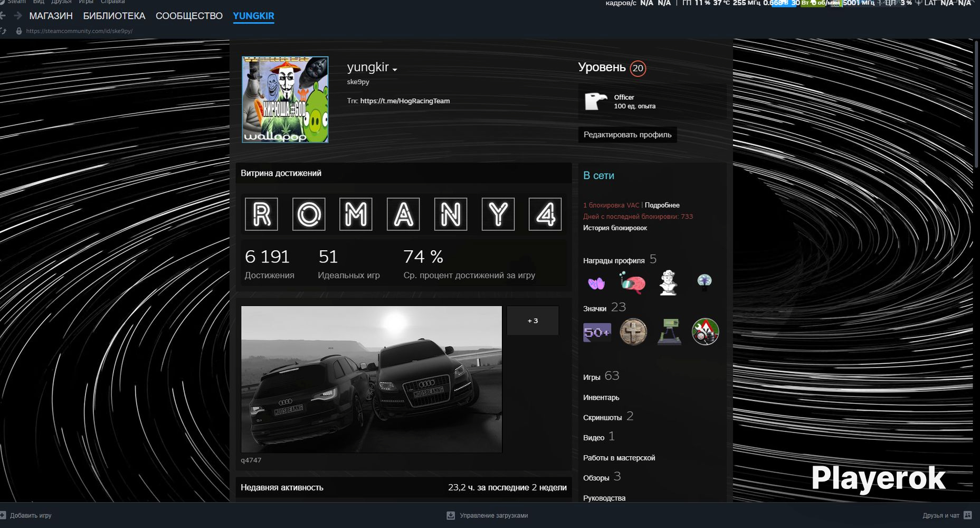The height and width of the screenshot is (528, 980).
Task: Click the 6 191 Достижения stat
Action: point(269,264)
